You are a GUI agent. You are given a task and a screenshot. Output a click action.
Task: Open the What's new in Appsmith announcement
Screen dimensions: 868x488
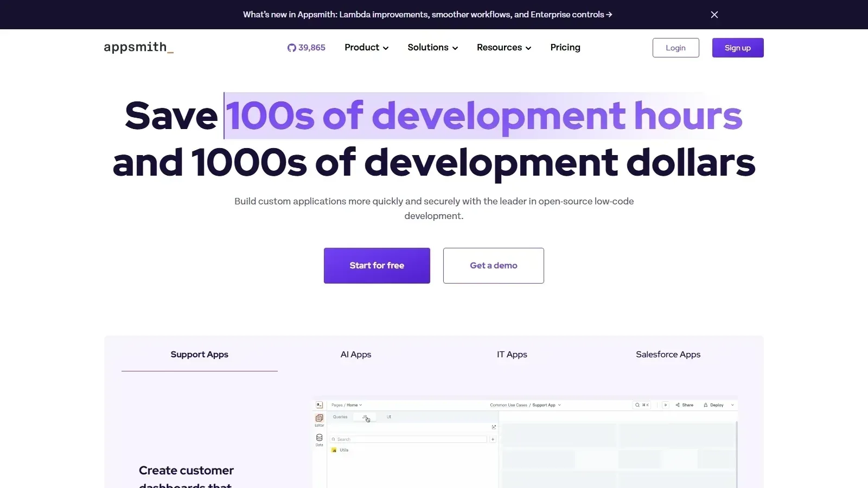[x=427, y=15]
